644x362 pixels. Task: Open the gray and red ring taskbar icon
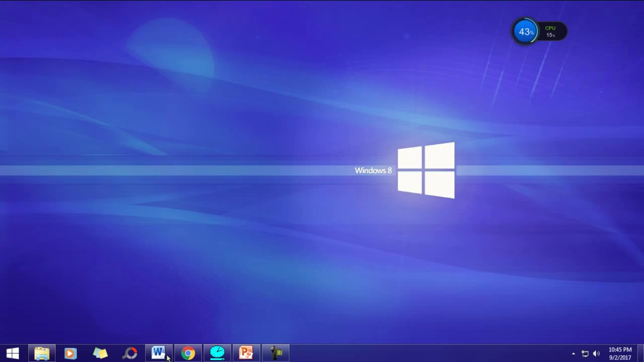130,353
